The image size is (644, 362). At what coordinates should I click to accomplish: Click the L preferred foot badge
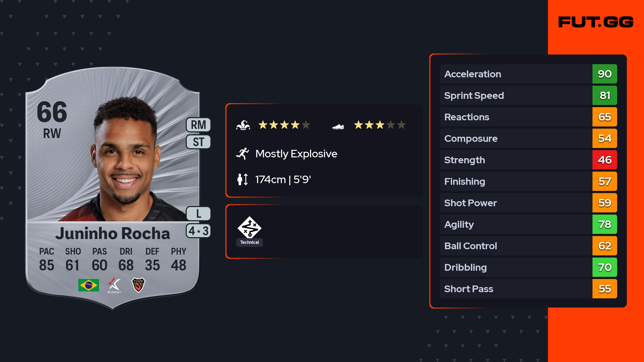199,214
